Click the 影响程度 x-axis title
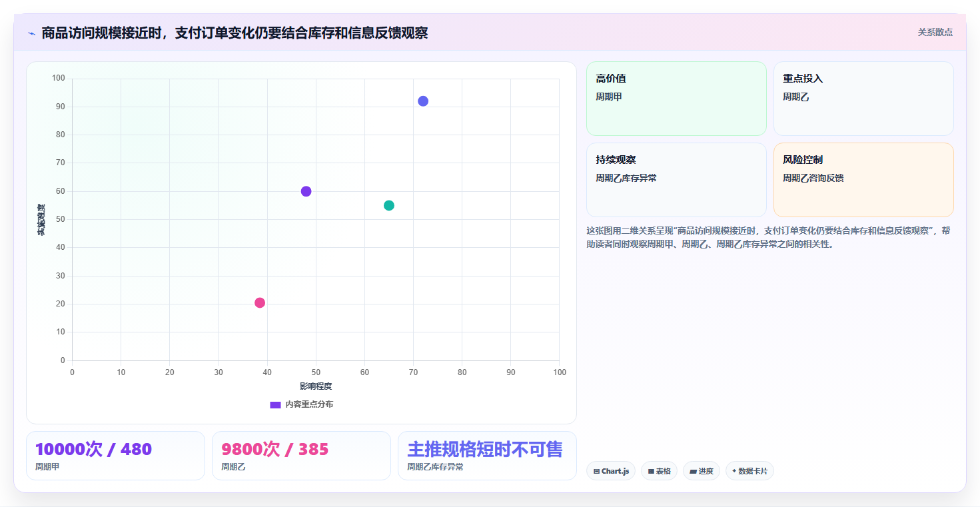This screenshot has height=507, width=980. click(316, 386)
